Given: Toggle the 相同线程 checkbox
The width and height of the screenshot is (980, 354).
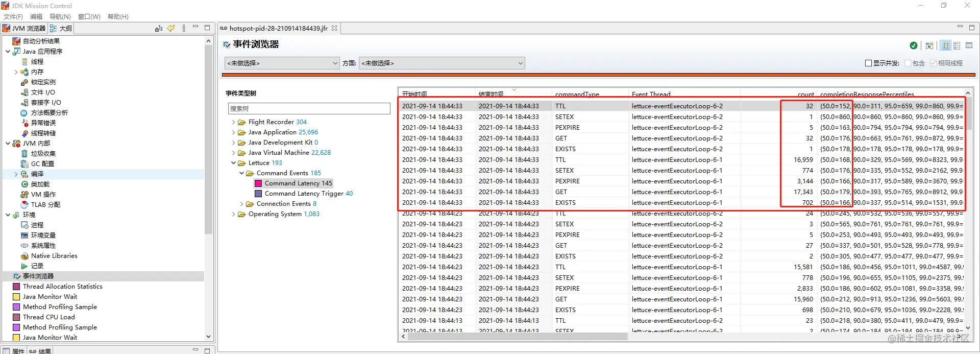Looking at the screenshot, I should (x=933, y=63).
